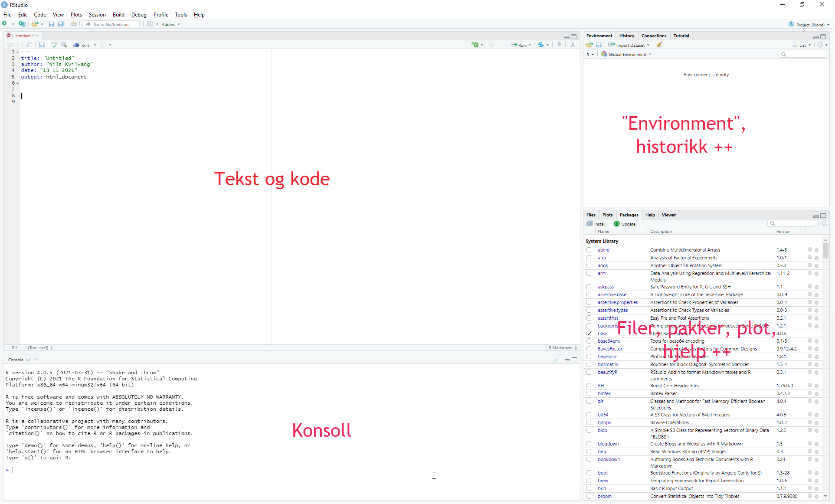Switch to the History tab
The width and height of the screenshot is (835, 504).
pos(626,36)
